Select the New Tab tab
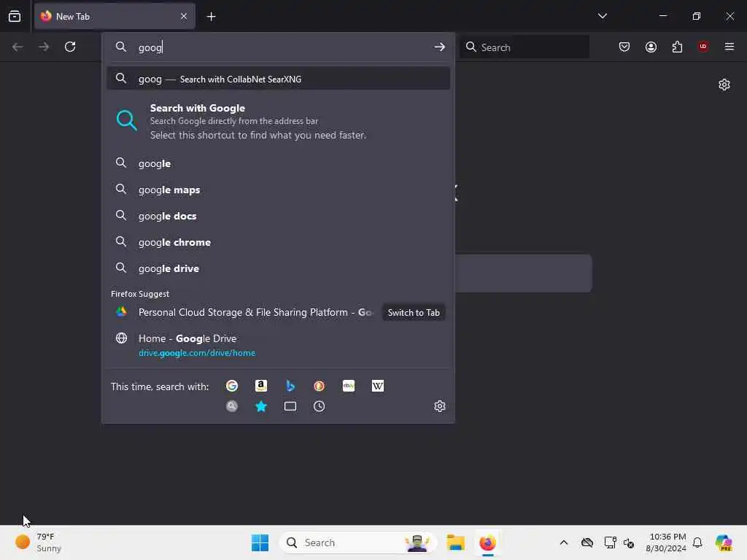 click(115, 16)
